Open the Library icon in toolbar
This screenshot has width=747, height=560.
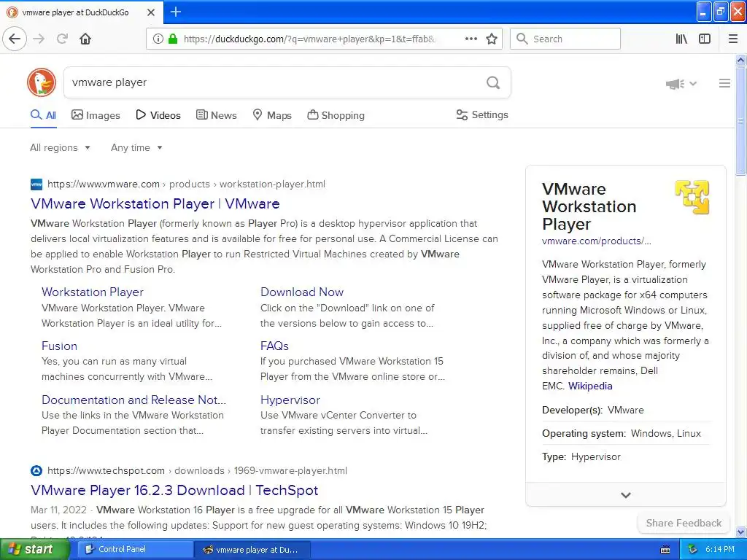[x=681, y=39]
